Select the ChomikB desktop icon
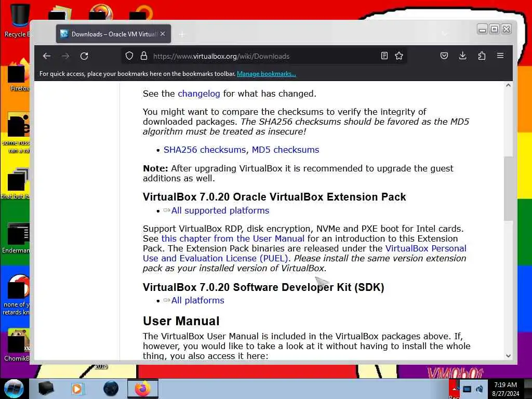Image resolution: width=532 pixels, height=399 pixels. pos(17,345)
